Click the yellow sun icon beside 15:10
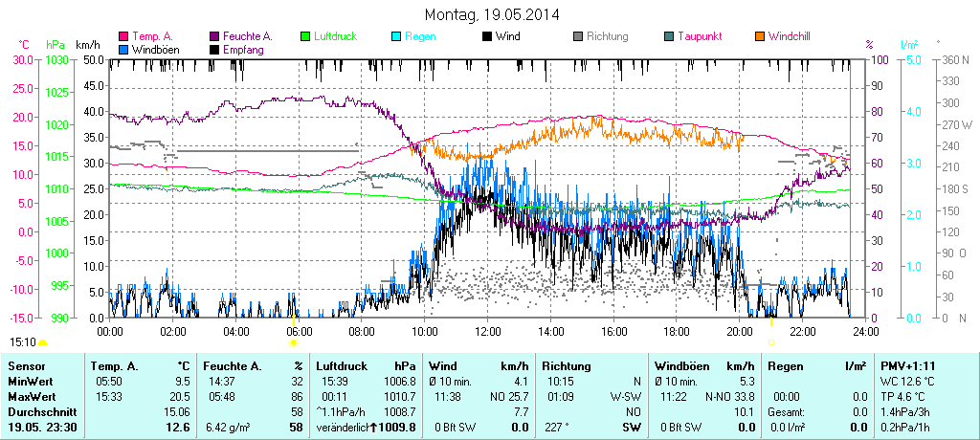 pyautogui.click(x=42, y=342)
